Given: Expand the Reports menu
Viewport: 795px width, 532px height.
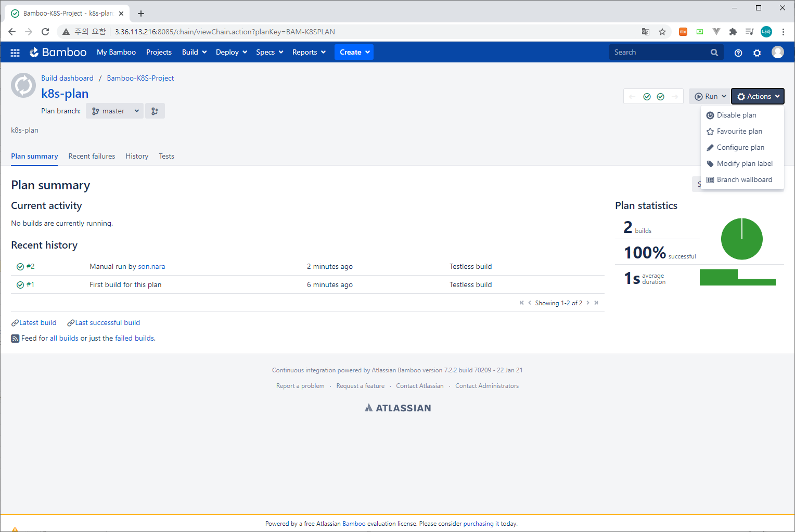Looking at the screenshot, I should [309, 52].
